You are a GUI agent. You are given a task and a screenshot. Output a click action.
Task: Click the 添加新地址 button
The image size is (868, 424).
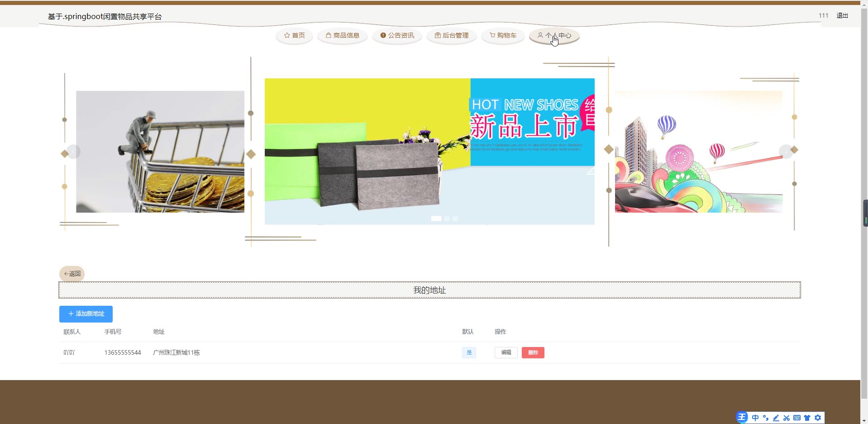coord(86,314)
